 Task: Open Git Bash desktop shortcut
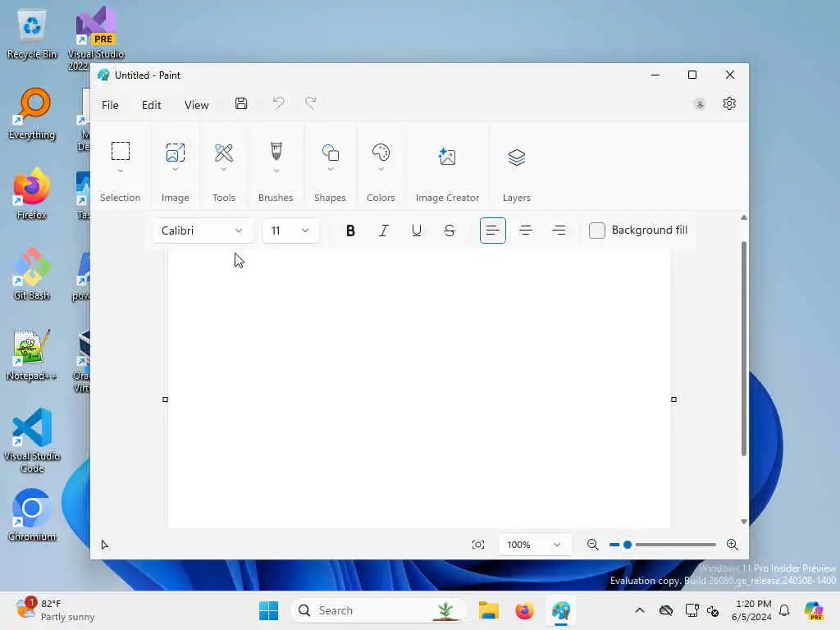click(x=32, y=274)
